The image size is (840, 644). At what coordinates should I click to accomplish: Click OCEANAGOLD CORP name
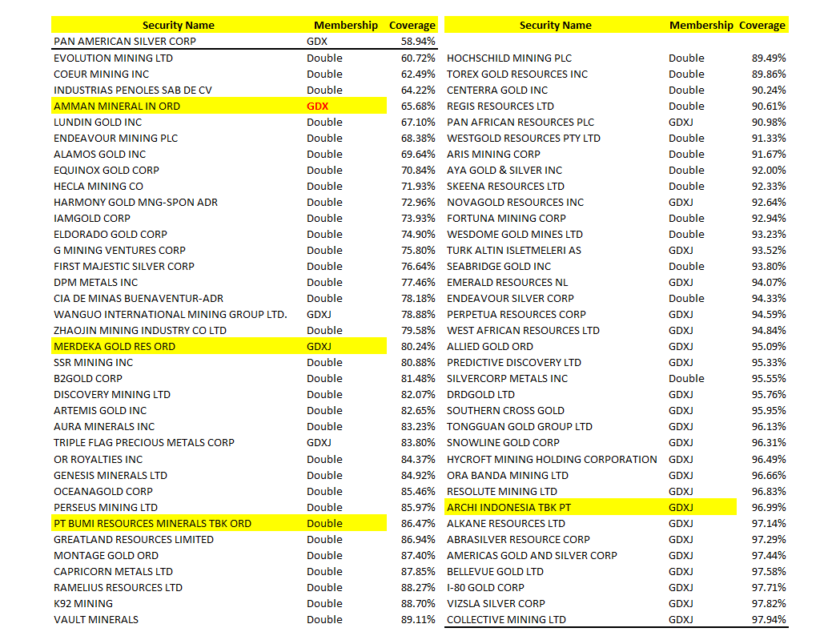pyautogui.click(x=102, y=492)
